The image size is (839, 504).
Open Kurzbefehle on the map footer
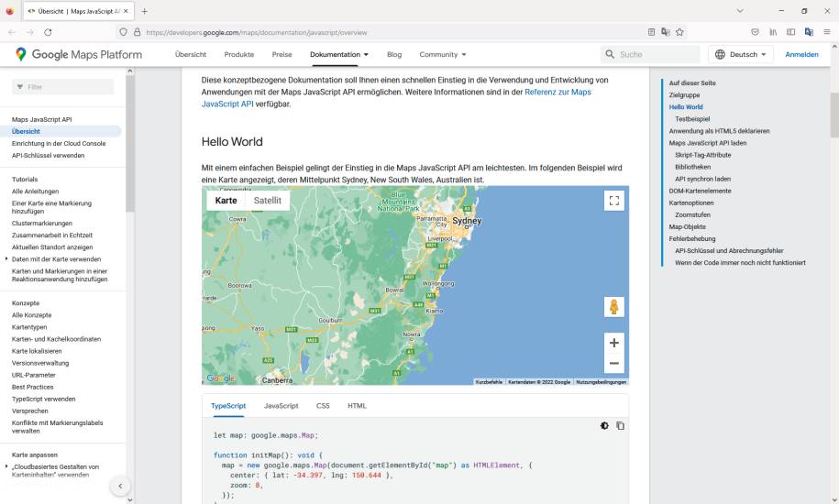[489, 382]
